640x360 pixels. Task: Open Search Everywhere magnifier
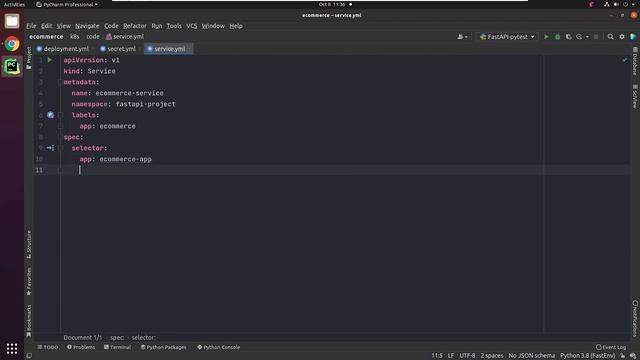tap(611, 37)
